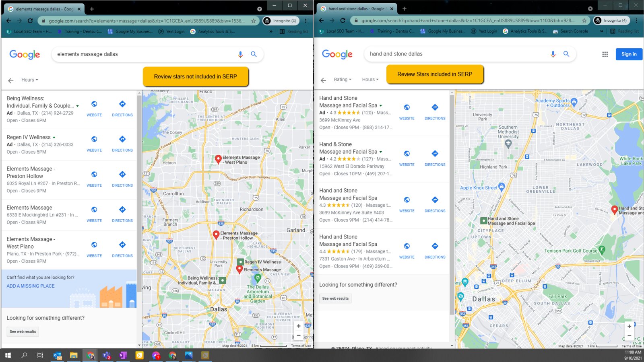This screenshot has height=362, width=644.
Task: Click Hand and Stone map pin on right map
Action: pos(614,210)
